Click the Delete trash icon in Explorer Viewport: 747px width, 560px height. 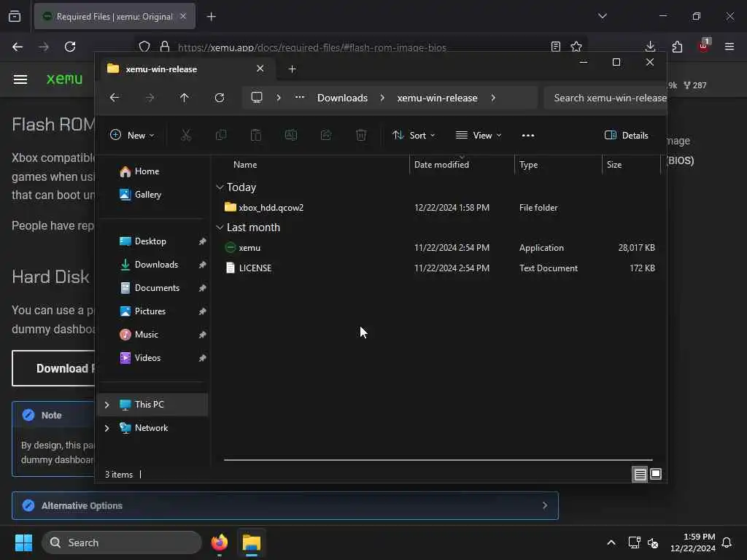coord(361,135)
